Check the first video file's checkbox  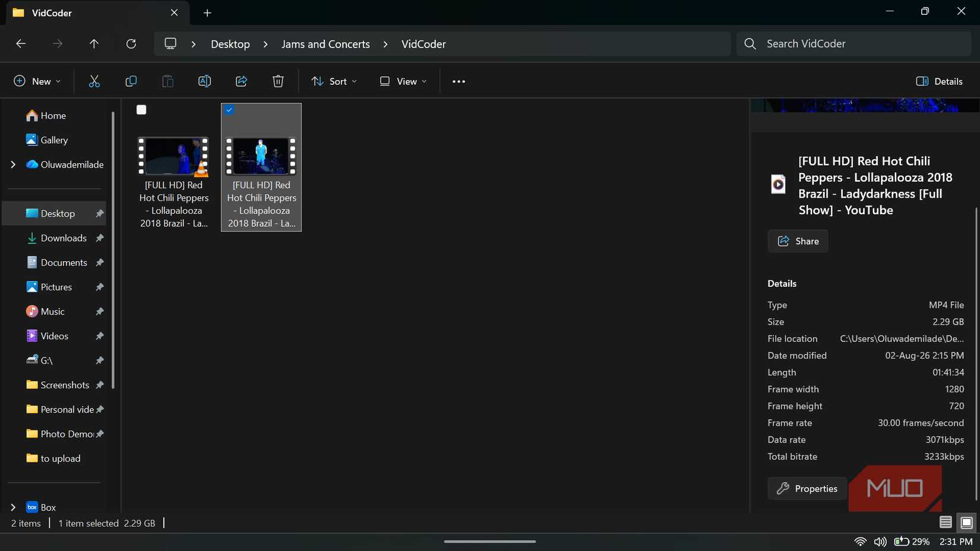141,110
